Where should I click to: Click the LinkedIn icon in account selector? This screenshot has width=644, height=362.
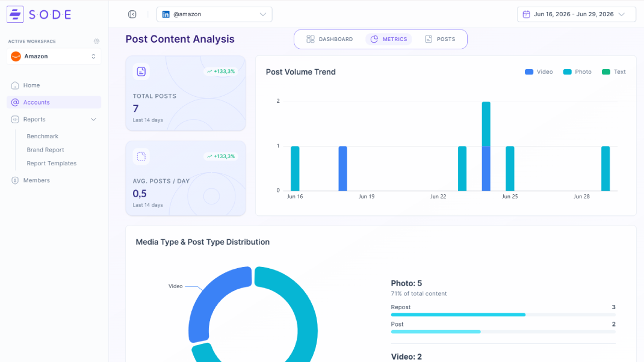pyautogui.click(x=166, y=14)
